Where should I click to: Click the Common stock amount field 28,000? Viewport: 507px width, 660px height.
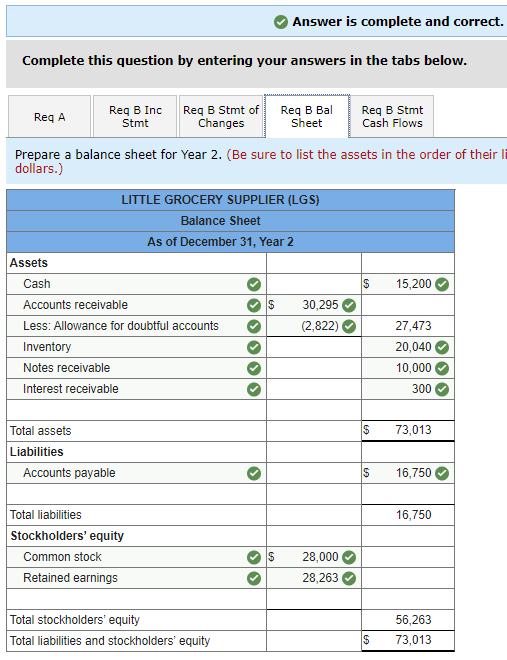[x=314, y=557]
